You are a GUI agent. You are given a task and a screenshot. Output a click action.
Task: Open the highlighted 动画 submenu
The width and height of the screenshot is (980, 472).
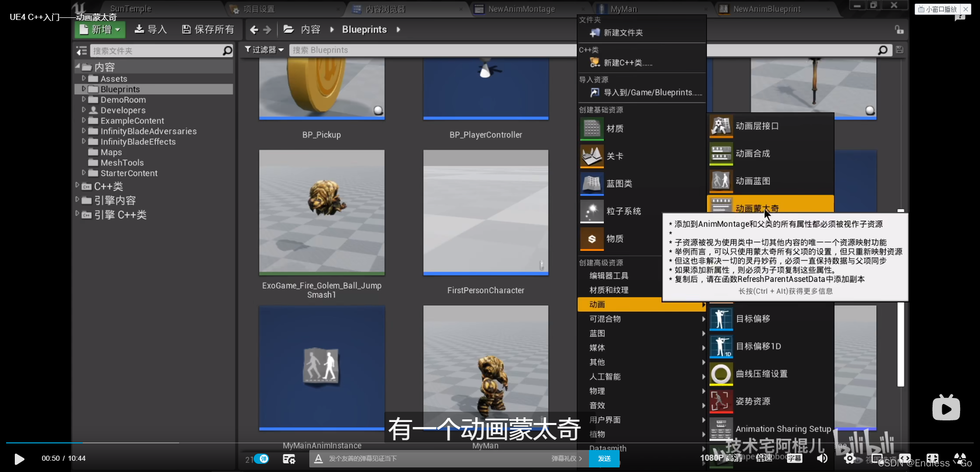(x=642, y=304)
